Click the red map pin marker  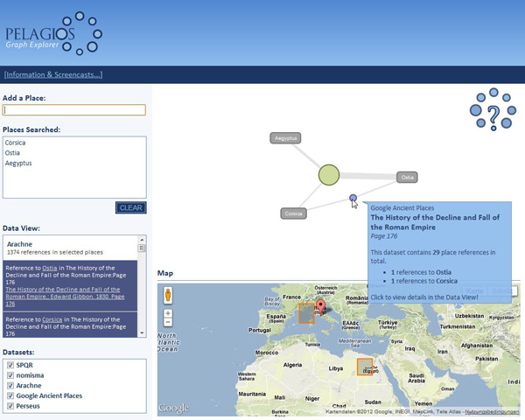[x=320, y=306]
